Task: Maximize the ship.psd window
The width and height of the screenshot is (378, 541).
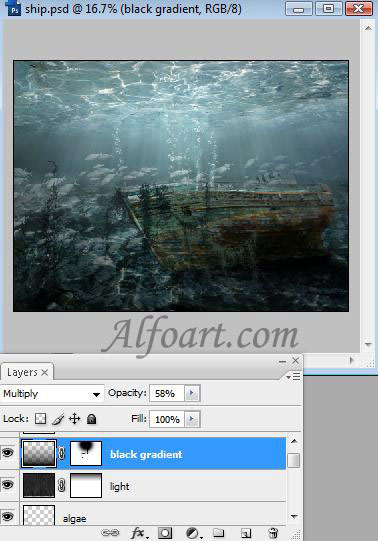Action: click(x=328, y=9)
